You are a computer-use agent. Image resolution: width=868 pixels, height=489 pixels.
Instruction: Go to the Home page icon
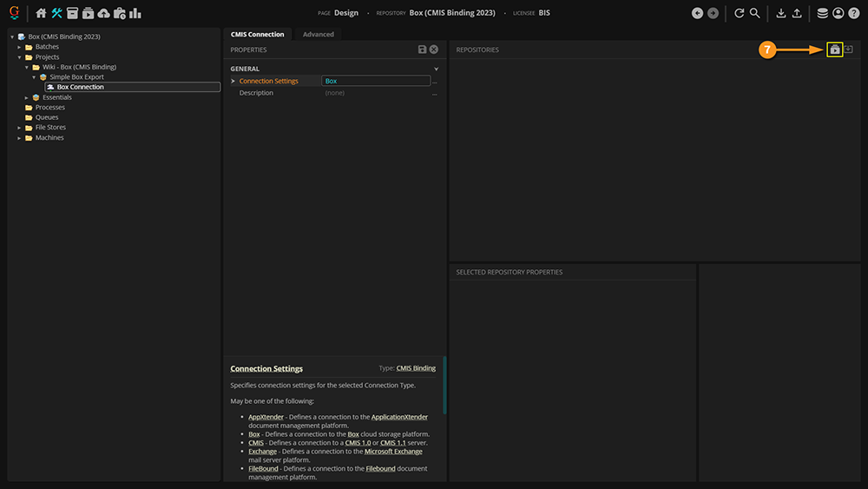pyautogui.click(x=41, y=13)
